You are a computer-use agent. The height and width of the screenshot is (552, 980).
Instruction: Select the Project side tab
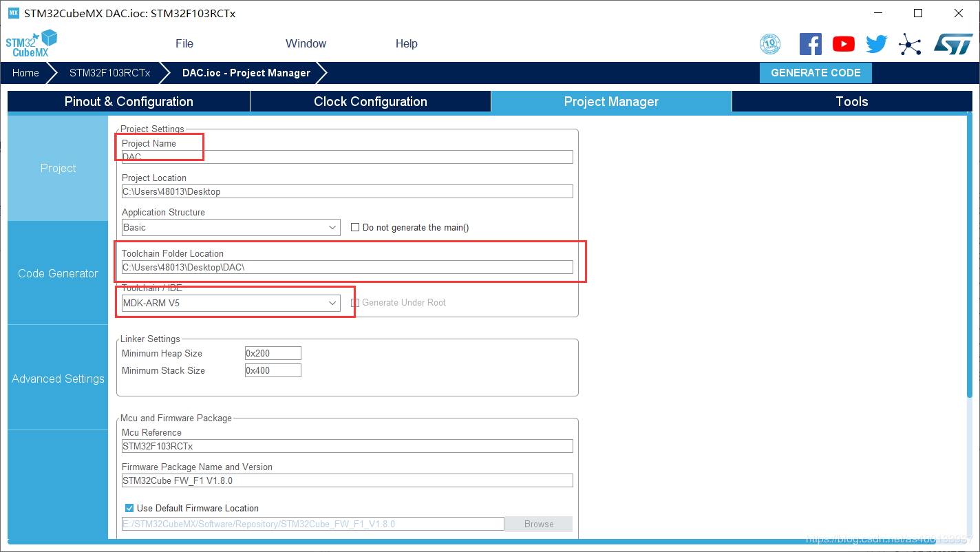coord(58,168)
